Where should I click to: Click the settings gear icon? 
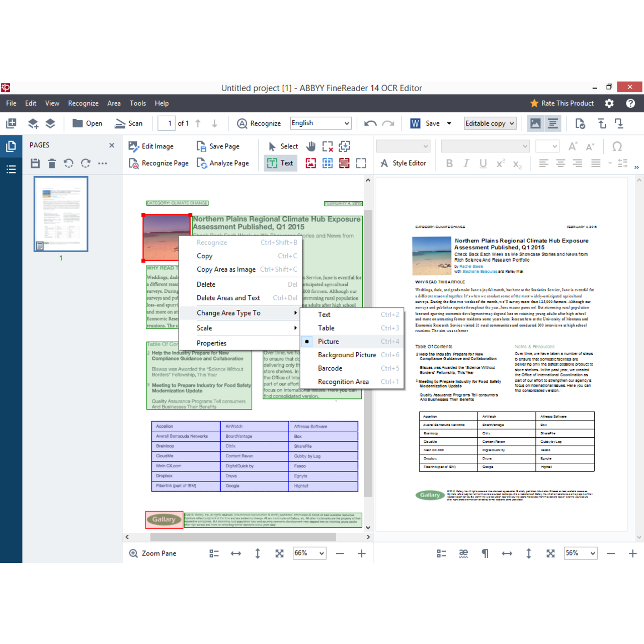click(609, 103)
